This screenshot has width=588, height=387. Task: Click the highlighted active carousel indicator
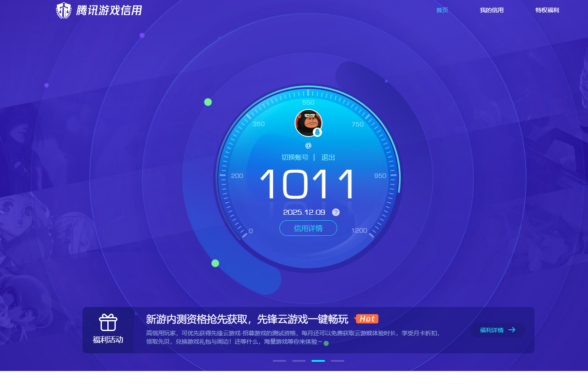pos(318,361)
